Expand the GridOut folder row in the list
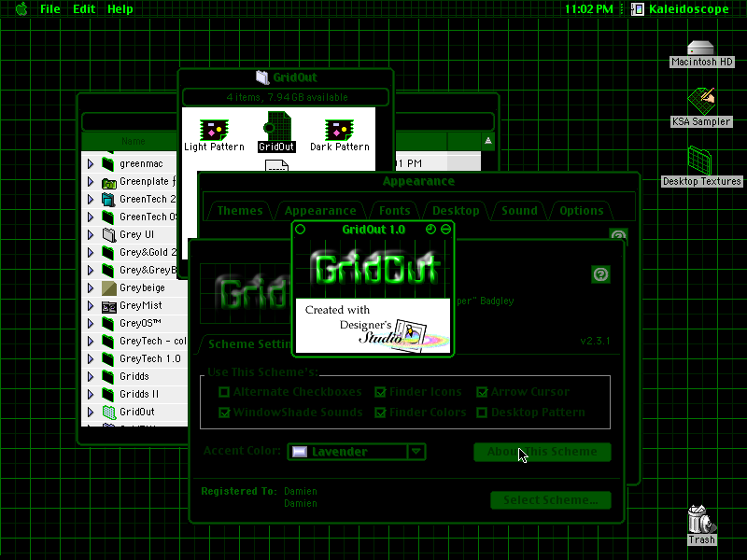The height and width of the screenshot is (560, 747). [x=91, y=412]
